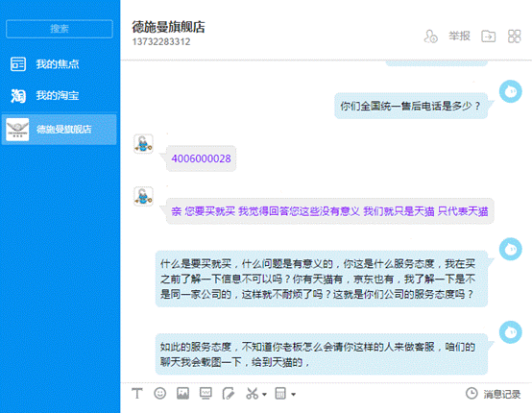Click the phone number 4006000028 link
This screenshot has height=413, width=532.
click(x=201, y=158)
